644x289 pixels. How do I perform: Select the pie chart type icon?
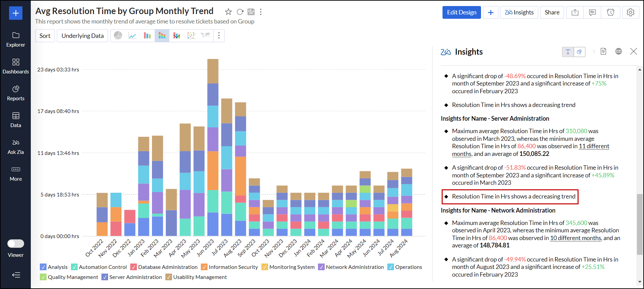click(118, 36)
